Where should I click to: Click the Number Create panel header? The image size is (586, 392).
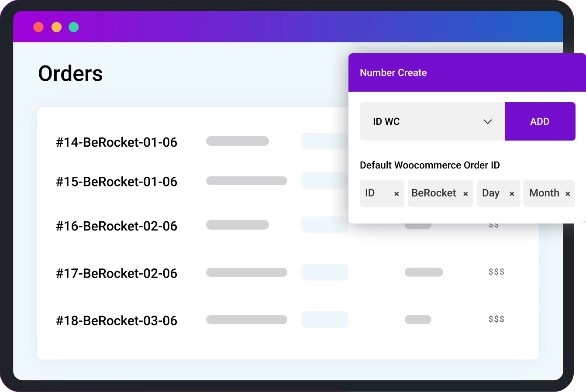[x=467, y=72]
